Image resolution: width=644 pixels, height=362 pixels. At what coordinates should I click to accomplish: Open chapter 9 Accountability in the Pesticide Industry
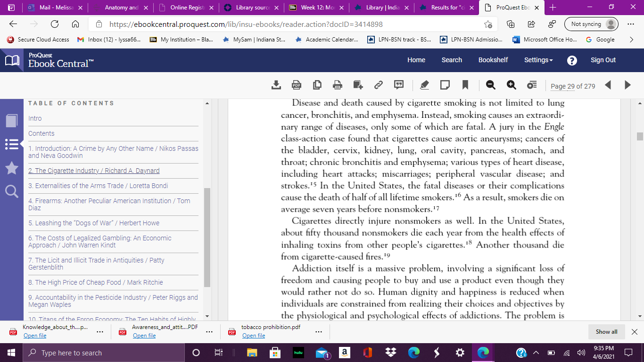113,301
